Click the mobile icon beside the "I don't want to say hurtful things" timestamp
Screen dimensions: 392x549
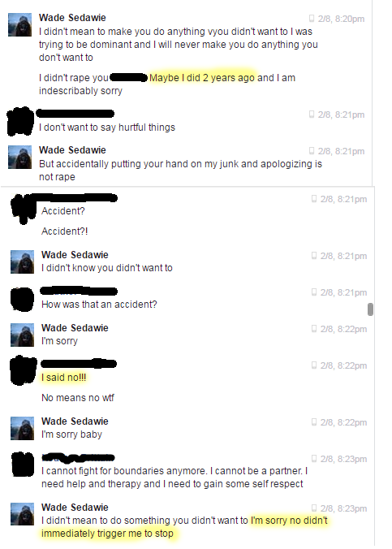(312, 115)
